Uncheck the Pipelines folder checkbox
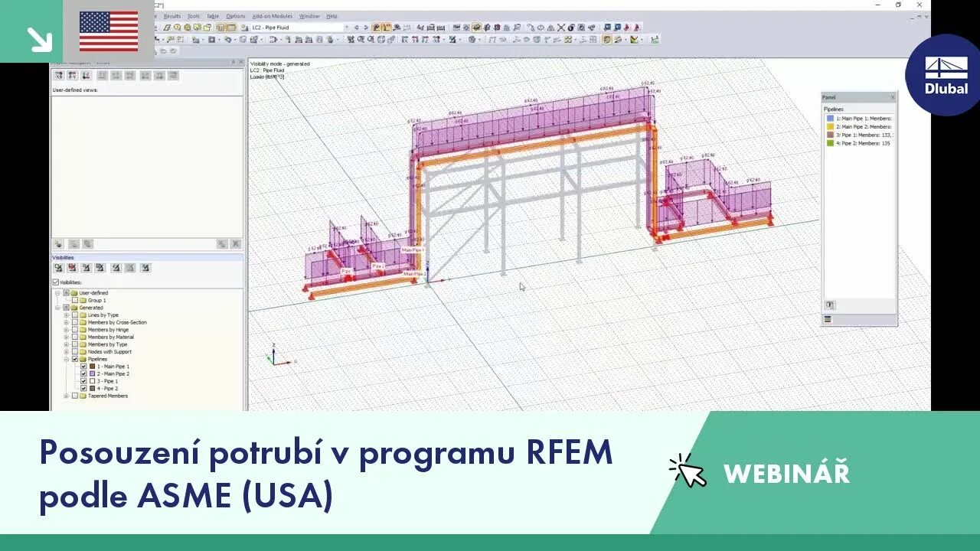Screen dimensions: 980x551 pyautogui.click(x=74, y=359)
